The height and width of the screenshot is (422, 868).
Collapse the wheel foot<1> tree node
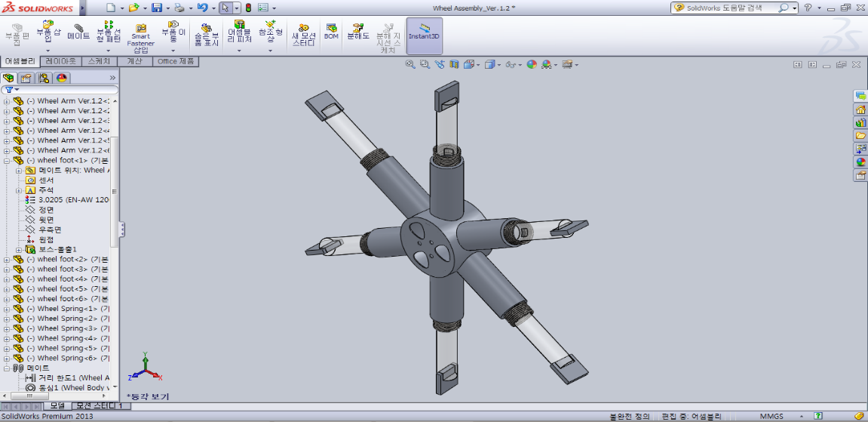tap(8, 161)
